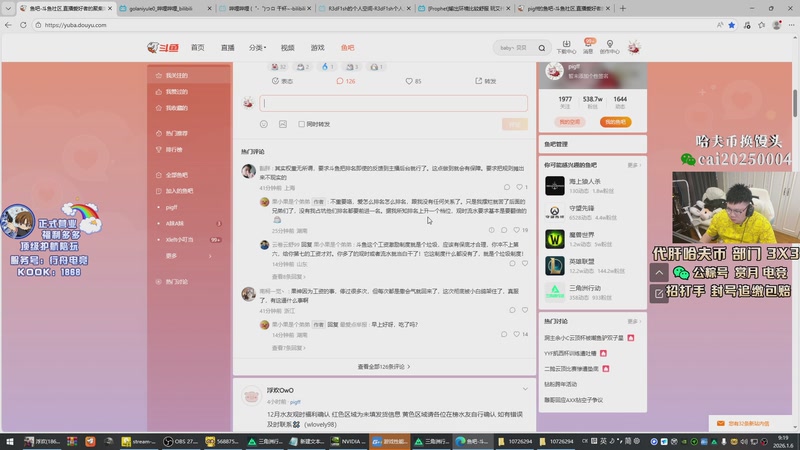Screen dimensions: 800x450
Task: Click the 魔兽世界 WoW icon
Action: [x=555, y=239]
